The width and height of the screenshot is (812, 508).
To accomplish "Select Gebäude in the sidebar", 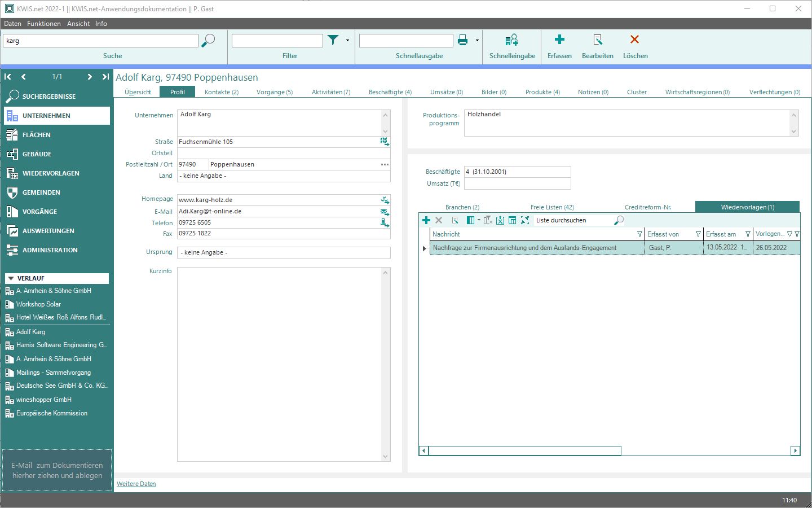I will point(56,154).
